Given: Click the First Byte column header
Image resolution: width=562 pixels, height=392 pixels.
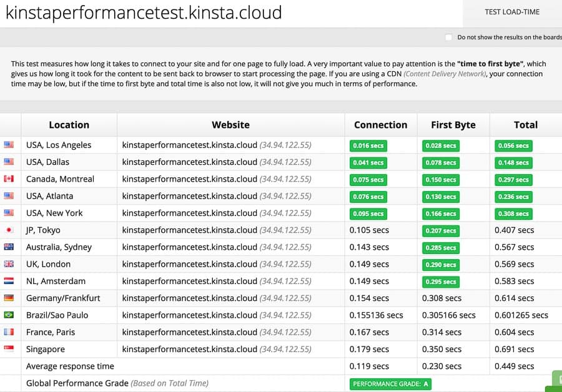Looking at the screenshot, I should [x=453, y=125].
